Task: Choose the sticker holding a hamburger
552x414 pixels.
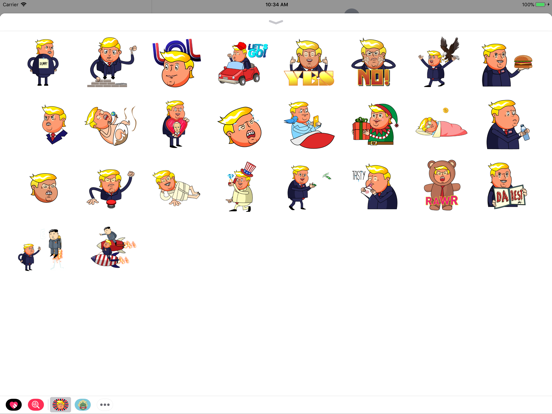Action: click(507, 65)
